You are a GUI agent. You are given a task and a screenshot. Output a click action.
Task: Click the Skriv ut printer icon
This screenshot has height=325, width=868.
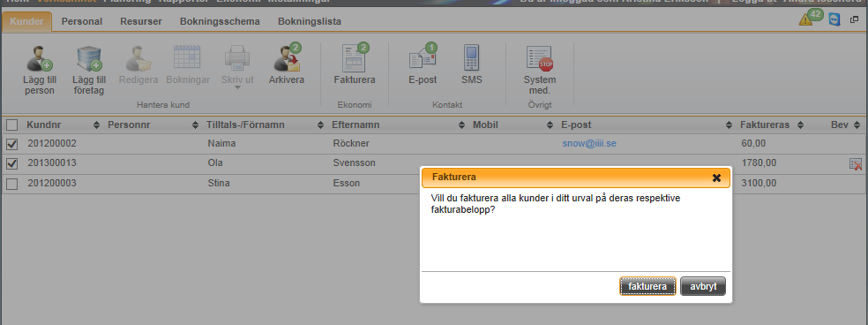pos(237,58)
